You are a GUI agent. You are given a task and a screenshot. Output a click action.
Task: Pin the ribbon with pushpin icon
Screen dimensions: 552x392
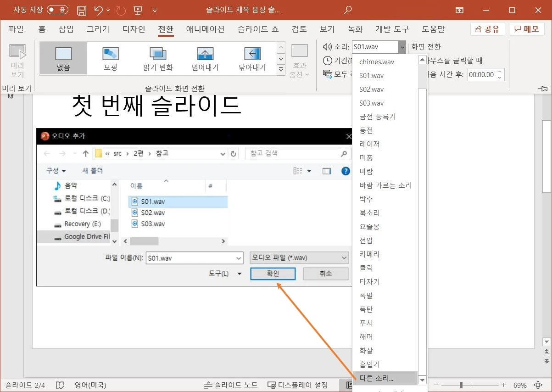(544, 88)
